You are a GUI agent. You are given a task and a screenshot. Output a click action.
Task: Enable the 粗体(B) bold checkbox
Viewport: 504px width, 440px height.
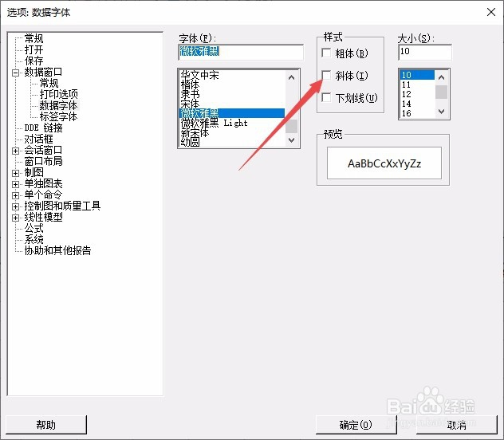326,53
